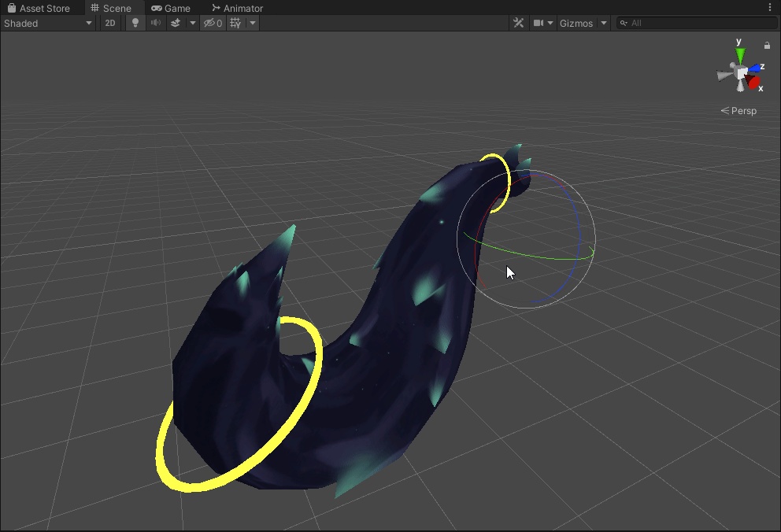781x532 pixels.
Task: Select the green Y axis cone on the gizmo
Action: [738, 55]
